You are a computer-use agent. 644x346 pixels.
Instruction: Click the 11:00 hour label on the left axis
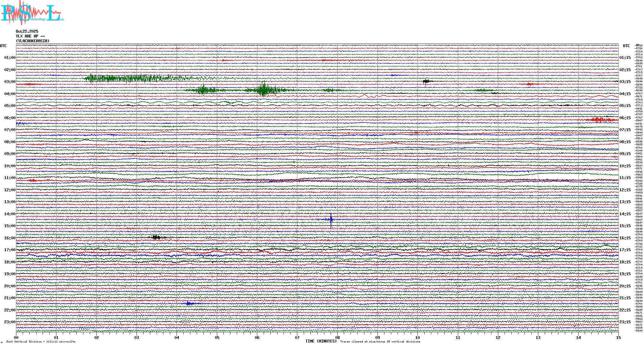pyautogui.click(x=10, y=178)
